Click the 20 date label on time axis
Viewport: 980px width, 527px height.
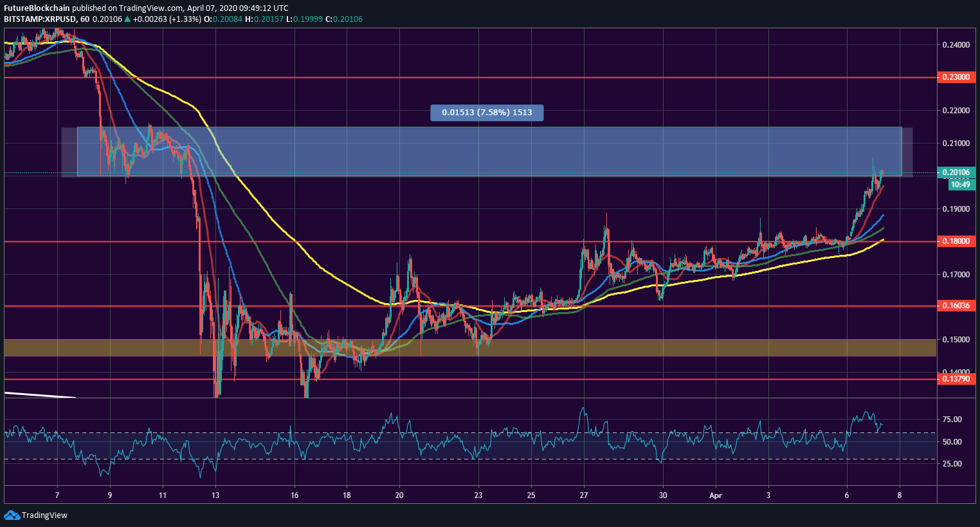pos(399,495)
